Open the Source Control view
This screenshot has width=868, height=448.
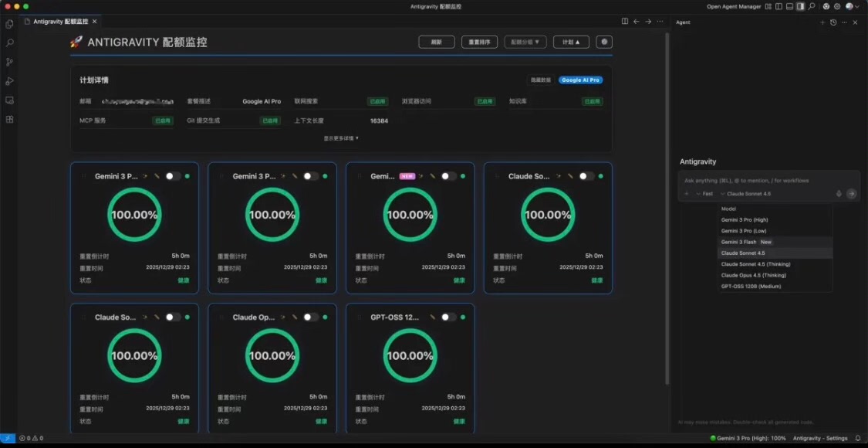point(9,62)
